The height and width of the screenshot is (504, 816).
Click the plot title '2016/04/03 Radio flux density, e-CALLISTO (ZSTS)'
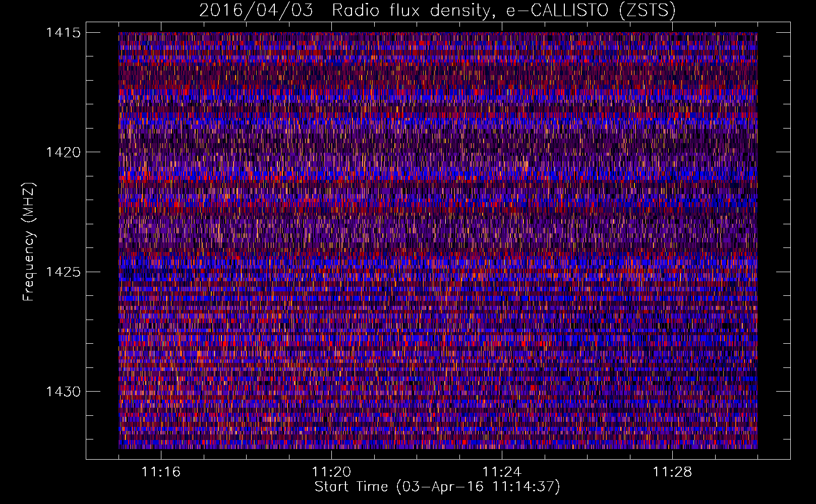click(x=437, y=11)
